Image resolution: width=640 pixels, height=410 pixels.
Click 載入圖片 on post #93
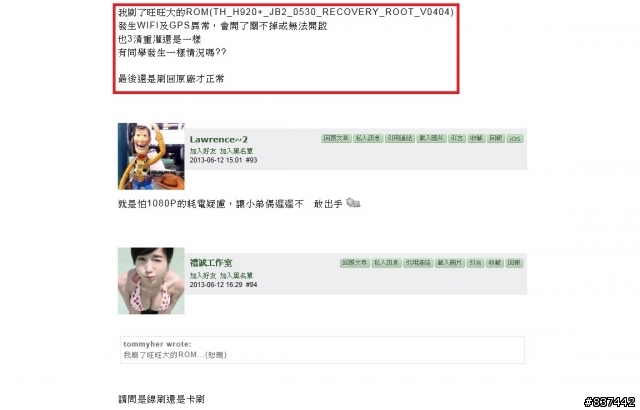pyautogui.click(x=431, y=138)
